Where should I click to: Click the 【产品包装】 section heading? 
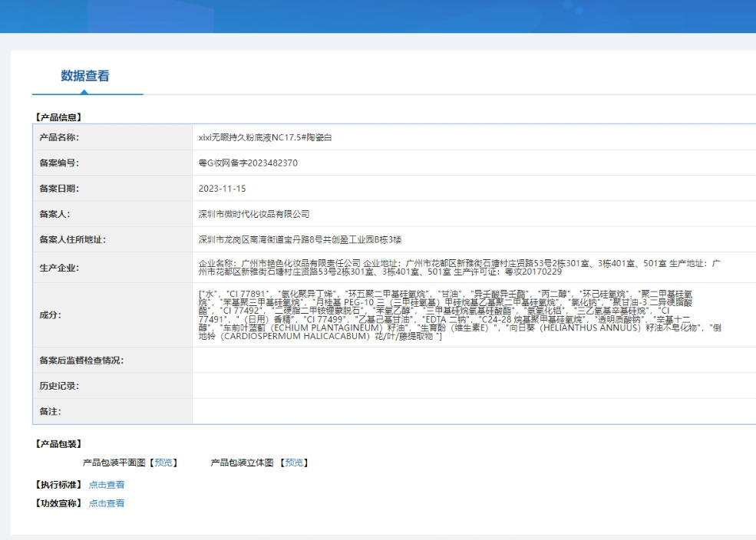point(58,443)
